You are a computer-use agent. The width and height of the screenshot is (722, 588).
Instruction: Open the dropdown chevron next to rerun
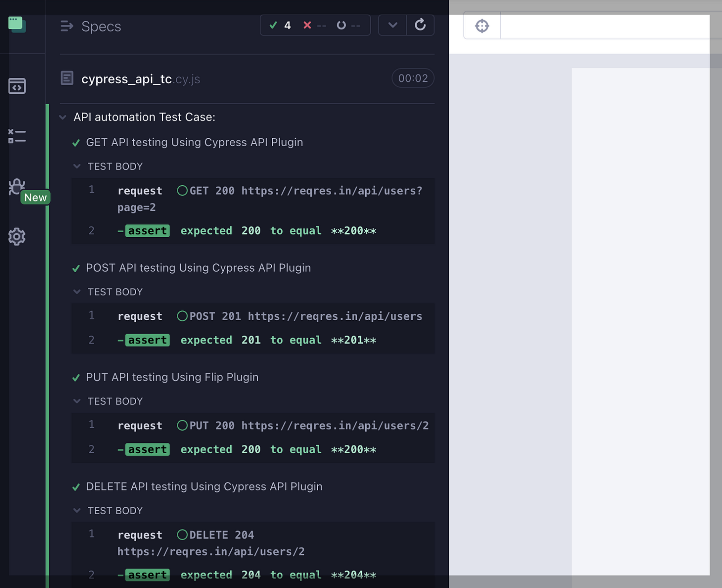[393, 25]
